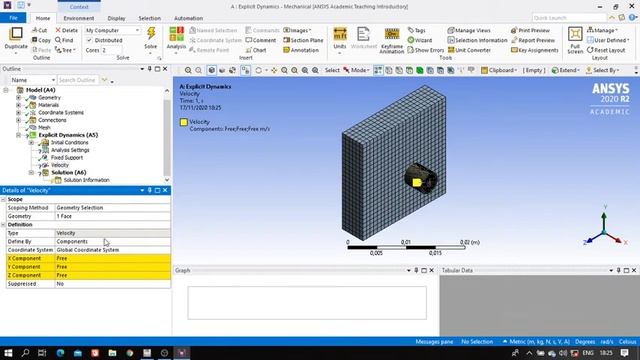Expand the Geometry tree node
Viewport: 640px width, 360px height.
tap(18, 98)
